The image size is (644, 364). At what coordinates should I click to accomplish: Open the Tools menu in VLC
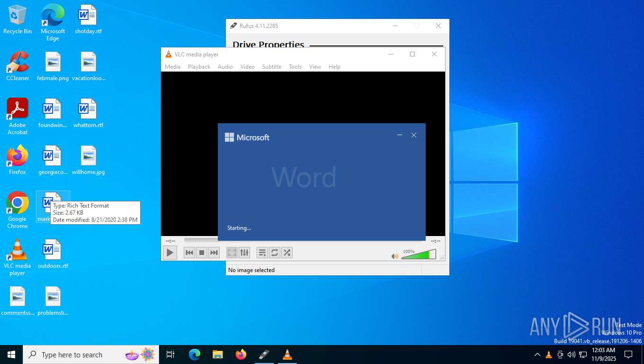tap(295, 67)
